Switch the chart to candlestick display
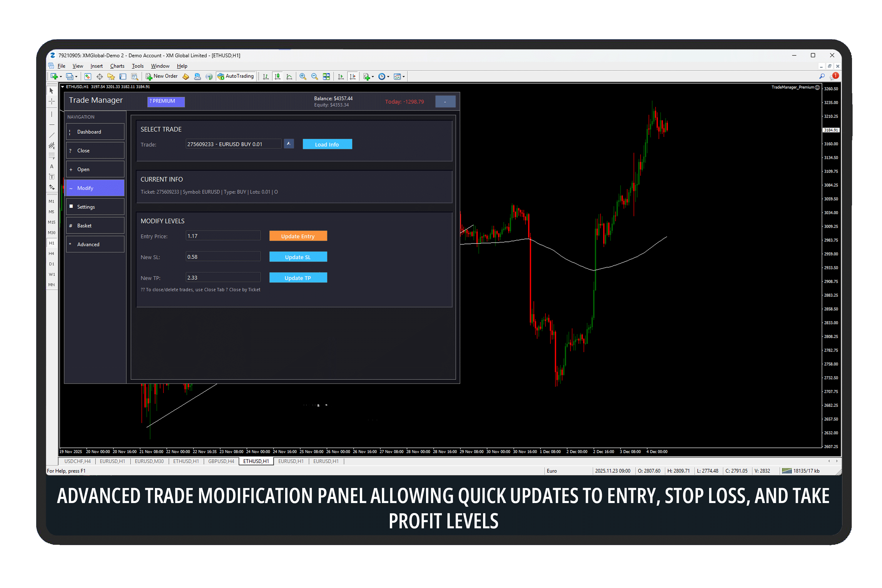Viewport: 882px width, 588px height. (x=278, y=76)
